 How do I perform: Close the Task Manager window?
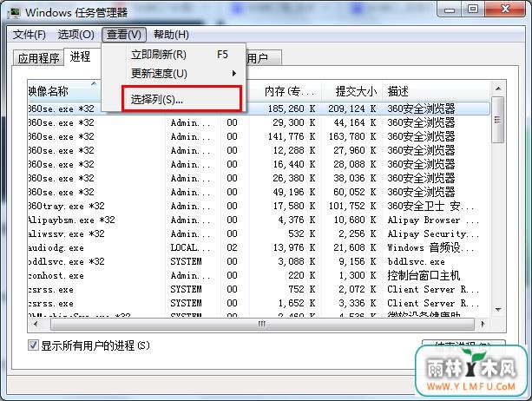coord(506,10)
